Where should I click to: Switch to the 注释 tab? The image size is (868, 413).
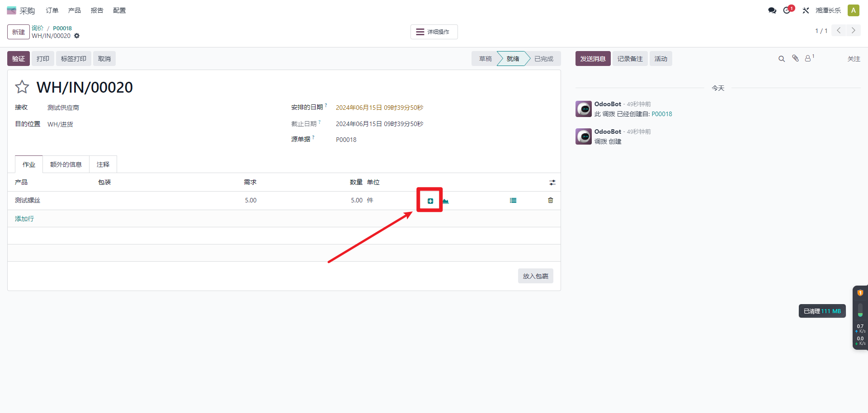point(103,164)
